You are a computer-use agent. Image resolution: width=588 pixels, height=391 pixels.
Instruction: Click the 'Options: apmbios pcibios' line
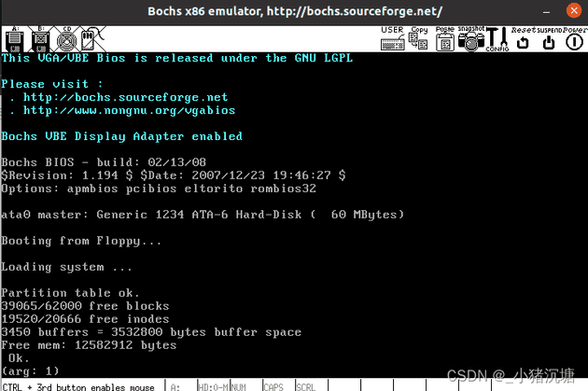tap(159, 189)
